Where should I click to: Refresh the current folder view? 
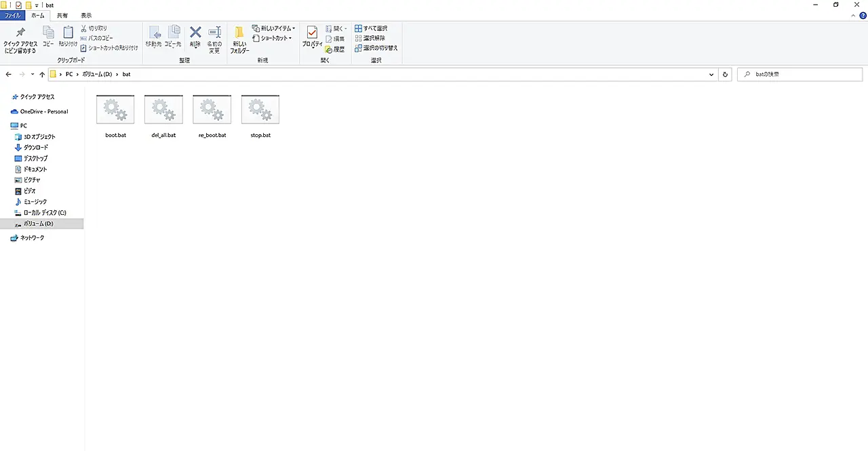pos(725,75)
